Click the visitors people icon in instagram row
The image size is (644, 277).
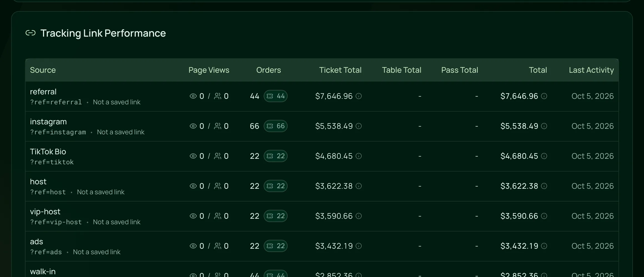pyautogui.click(x=218, y=126)
